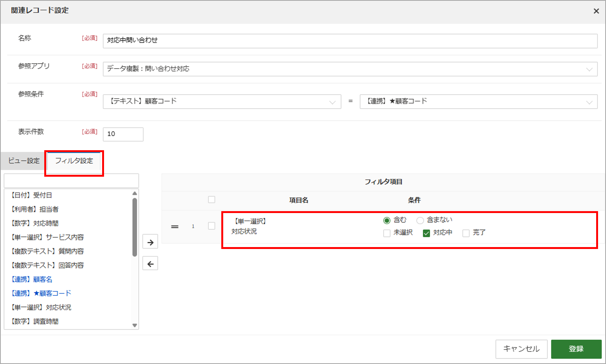Click the right arrow to add filter item
606x364 pixels.
coord(150,242)
